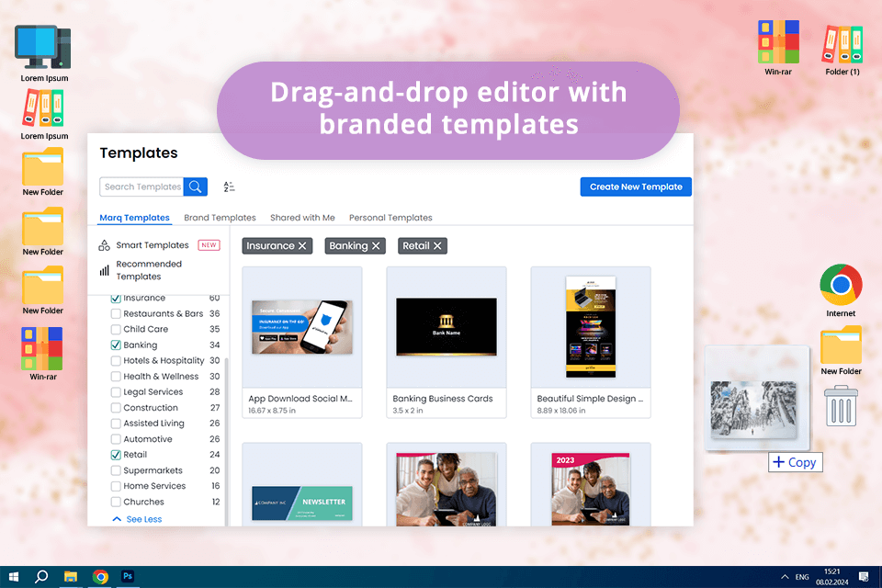Viewport: 882px width, 588px height.
Task: Click the search magnifier button in Templates
Action: coord(195,187)
